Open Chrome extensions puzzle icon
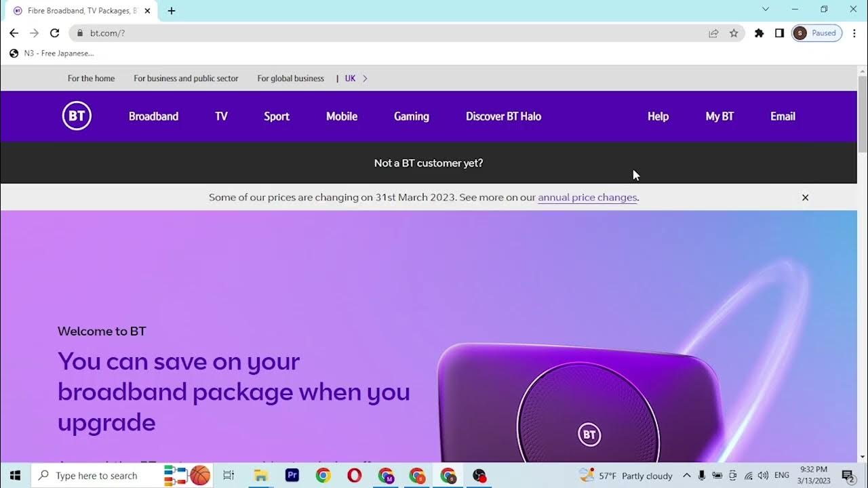 (x=759, y=33)
